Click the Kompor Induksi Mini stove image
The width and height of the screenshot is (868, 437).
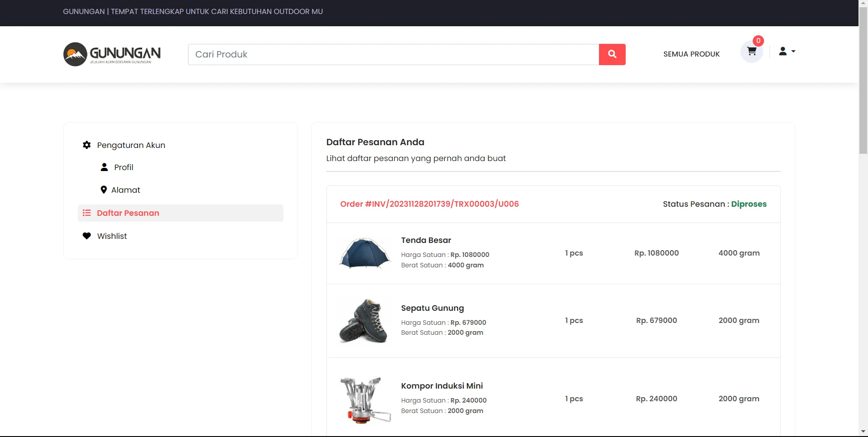(x=364, y=399)
